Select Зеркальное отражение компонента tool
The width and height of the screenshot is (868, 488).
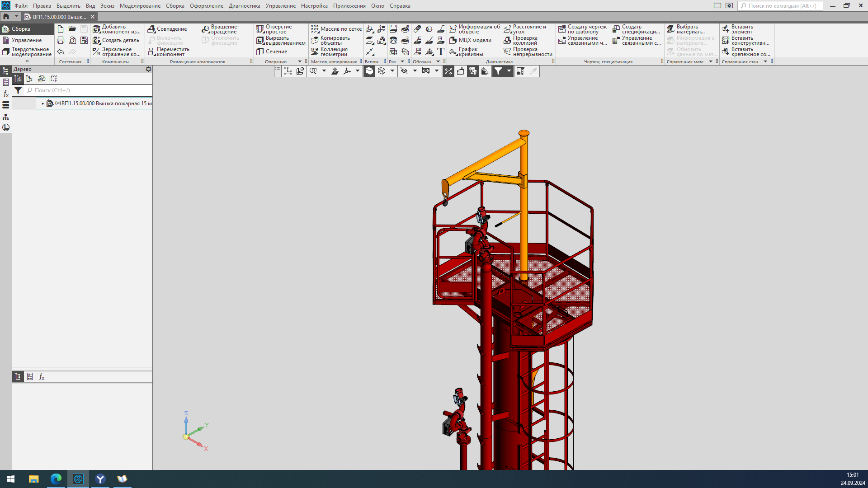pos(117,52)
